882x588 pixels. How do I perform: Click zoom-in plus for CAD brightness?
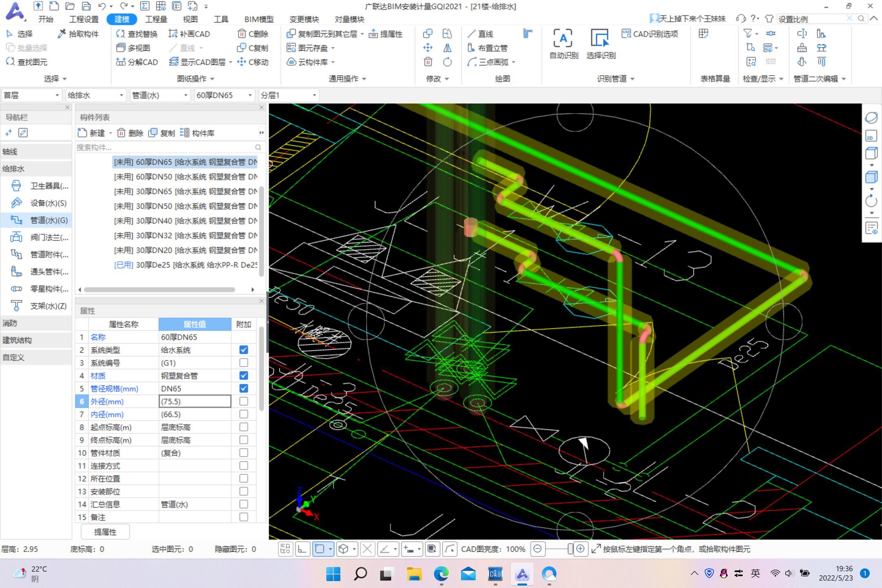580,549
